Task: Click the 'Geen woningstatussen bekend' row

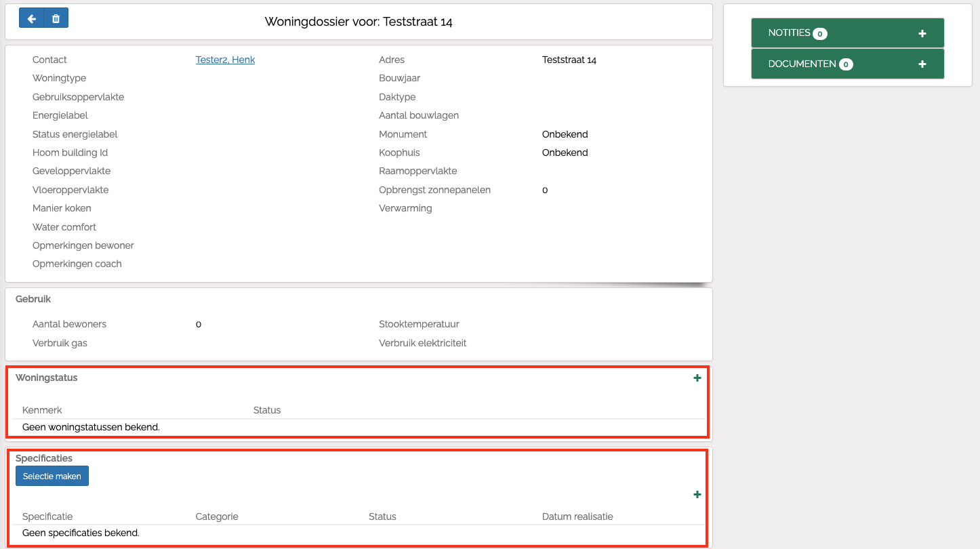Action: 91,427
